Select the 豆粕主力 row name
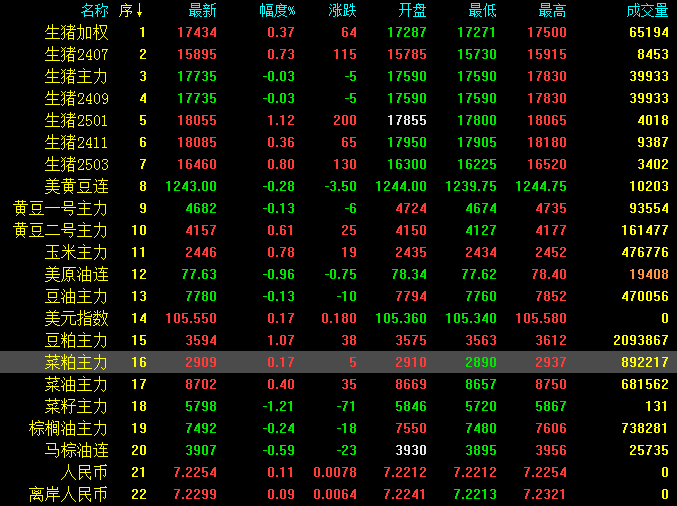 [76, 341]
